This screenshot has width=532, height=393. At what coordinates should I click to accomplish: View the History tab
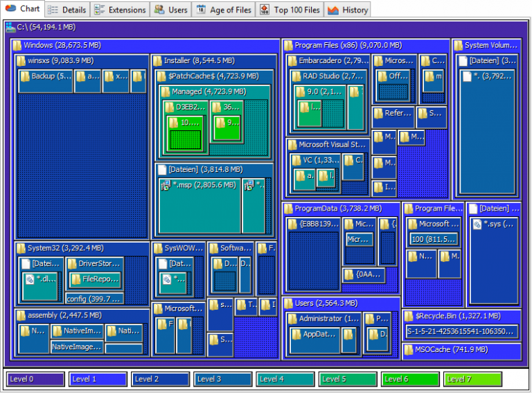click(x=348, y=10)
